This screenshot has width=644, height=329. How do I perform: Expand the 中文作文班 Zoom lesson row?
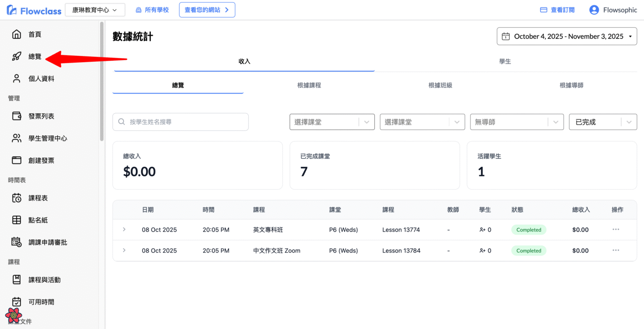pos(124,251)
